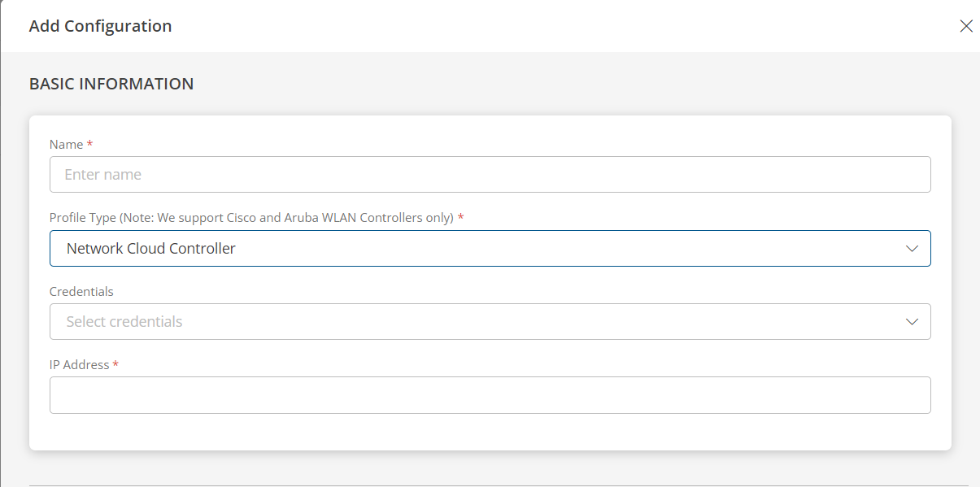Click the required asterisk beside Name

pyautogui.click(x=88, y=144)
